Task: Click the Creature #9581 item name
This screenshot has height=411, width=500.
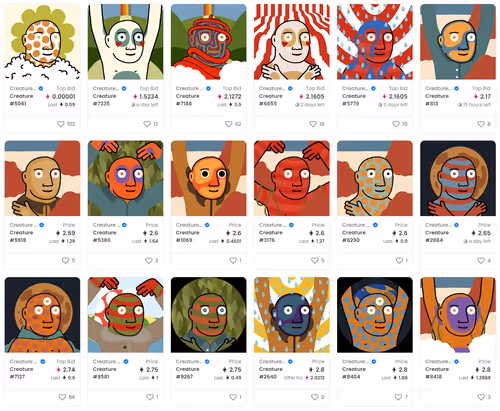Action: 104,373
